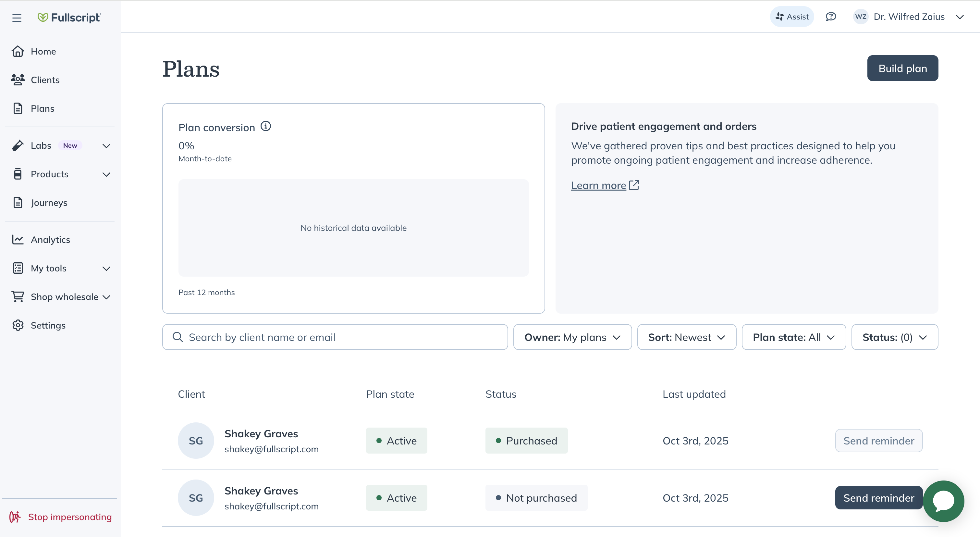Open the Plan conversion info tooltip

pyautogui.click(x=265, y=126)
